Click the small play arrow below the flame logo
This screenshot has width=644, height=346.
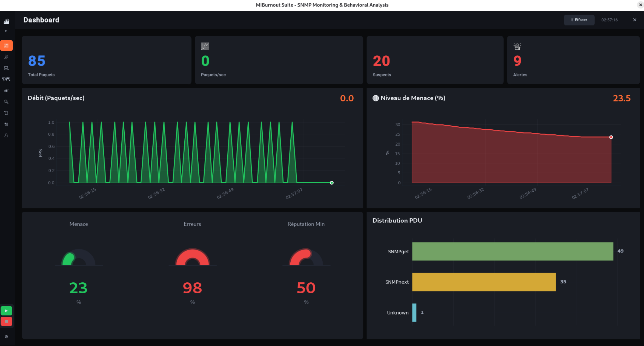click(x=6, y=31)
